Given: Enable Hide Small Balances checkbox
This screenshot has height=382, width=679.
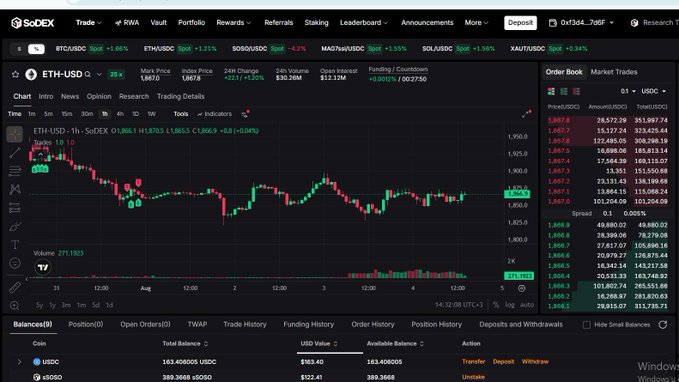Looking at the screenshot, I should [586, 325].
